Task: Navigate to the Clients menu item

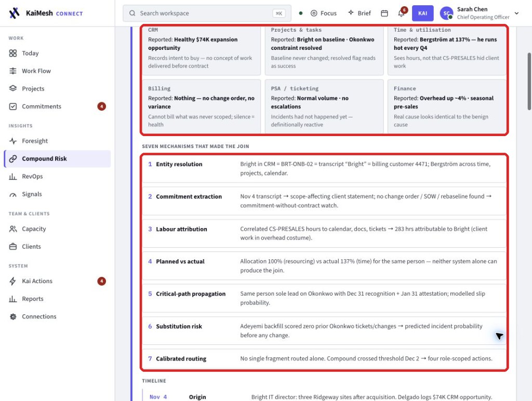Action: [x=57, y=247]
